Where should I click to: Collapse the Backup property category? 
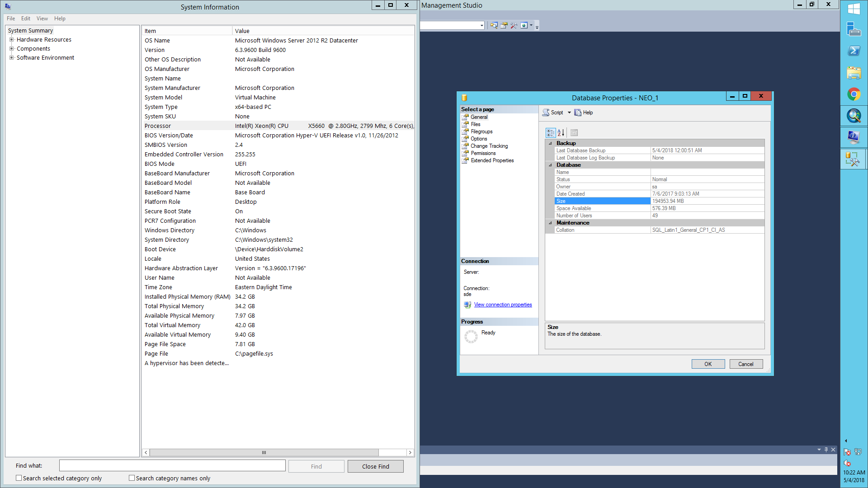coord(550,143)
